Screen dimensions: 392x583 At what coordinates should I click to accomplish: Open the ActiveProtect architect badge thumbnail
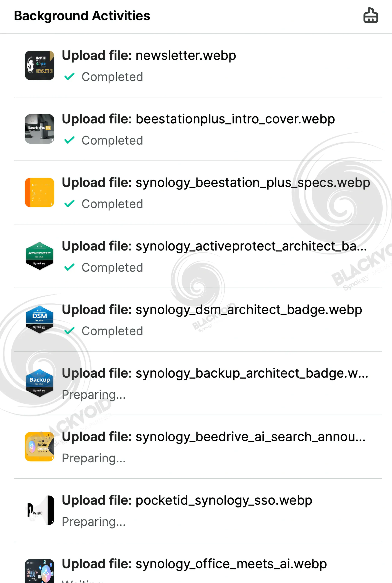pos(40,256)
